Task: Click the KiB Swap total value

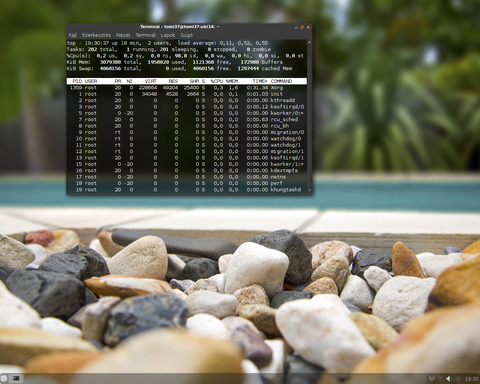Action: [x=110, y=68]
